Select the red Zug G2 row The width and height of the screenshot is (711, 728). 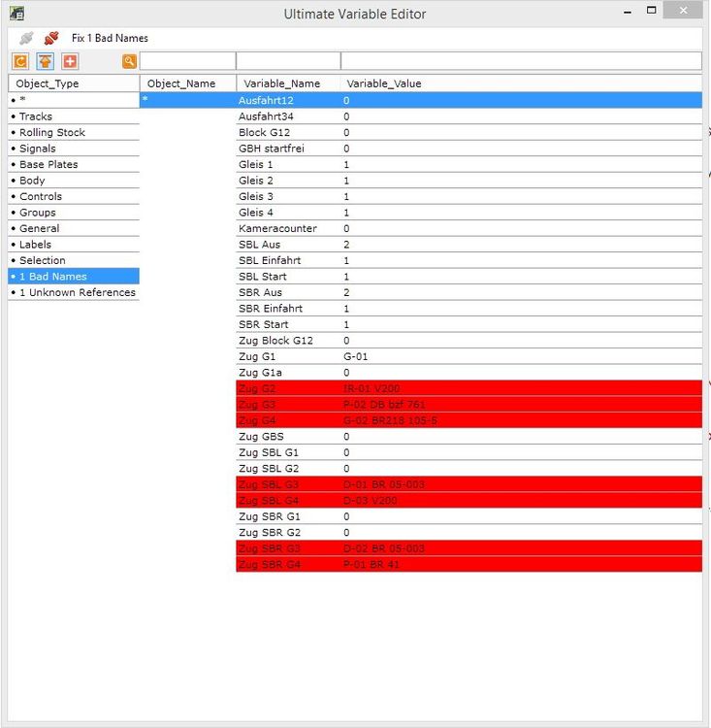point(469,388)
